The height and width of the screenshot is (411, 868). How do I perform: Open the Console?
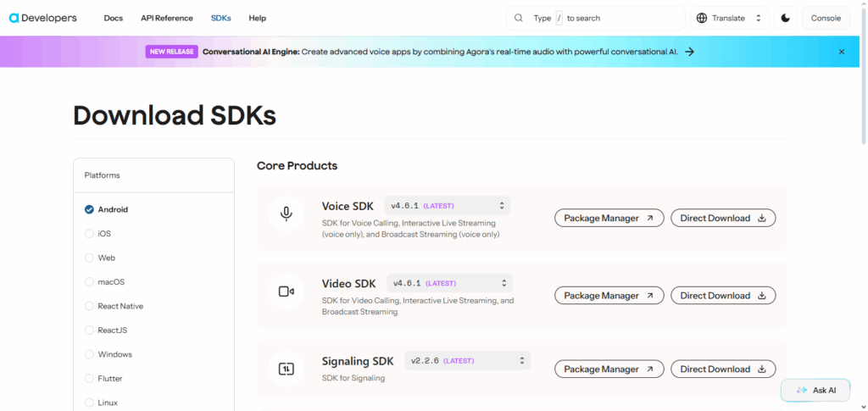[826, 19]
